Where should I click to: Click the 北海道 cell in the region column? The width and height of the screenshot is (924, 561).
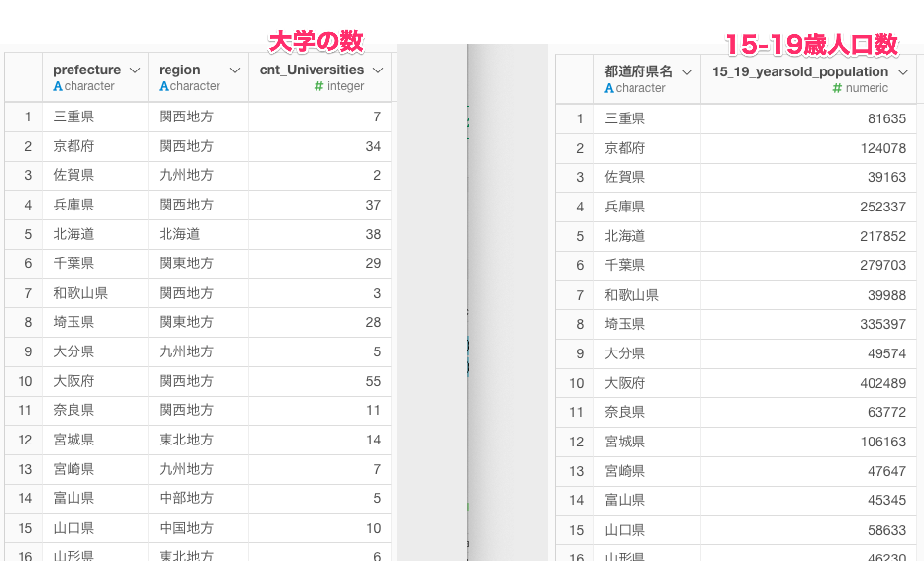(x=198, y=234)
